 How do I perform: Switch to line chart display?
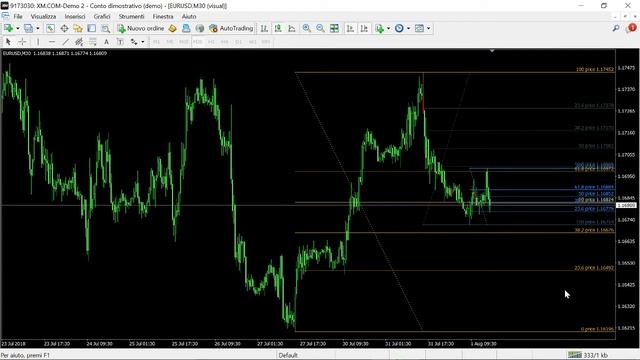tap(292, 28)
